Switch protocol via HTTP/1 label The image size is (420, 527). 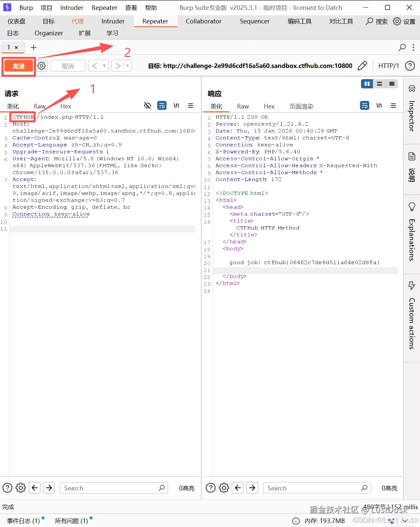(x=389, y=66)
